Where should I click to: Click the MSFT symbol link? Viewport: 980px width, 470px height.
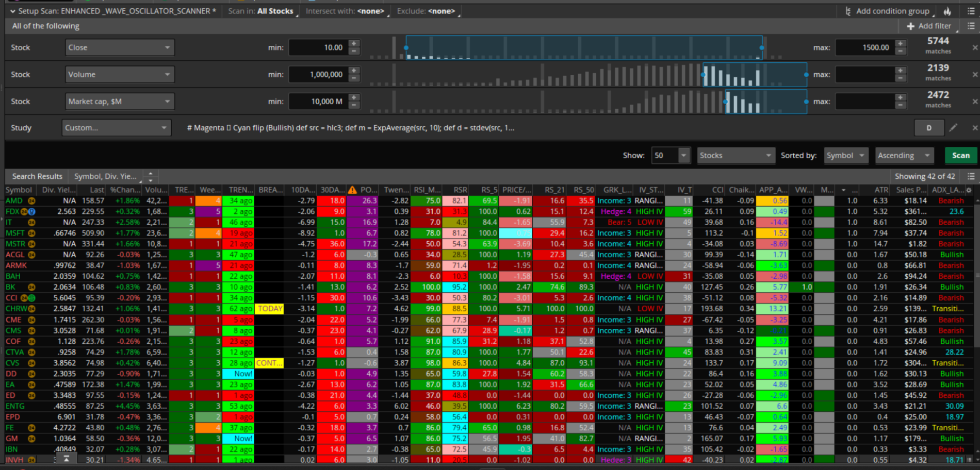point(15,233)
